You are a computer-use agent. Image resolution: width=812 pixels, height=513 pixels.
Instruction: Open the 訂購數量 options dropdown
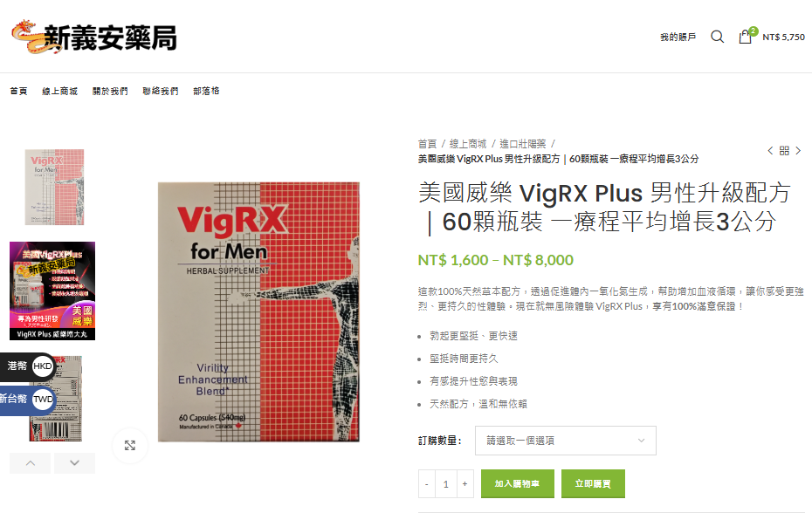click(x=566, y=441)
